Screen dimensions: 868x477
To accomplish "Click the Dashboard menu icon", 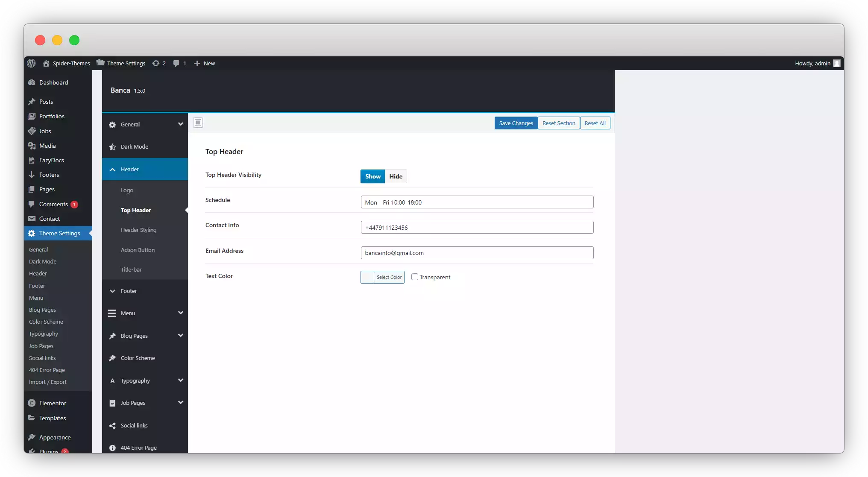I will coord(32,82).
